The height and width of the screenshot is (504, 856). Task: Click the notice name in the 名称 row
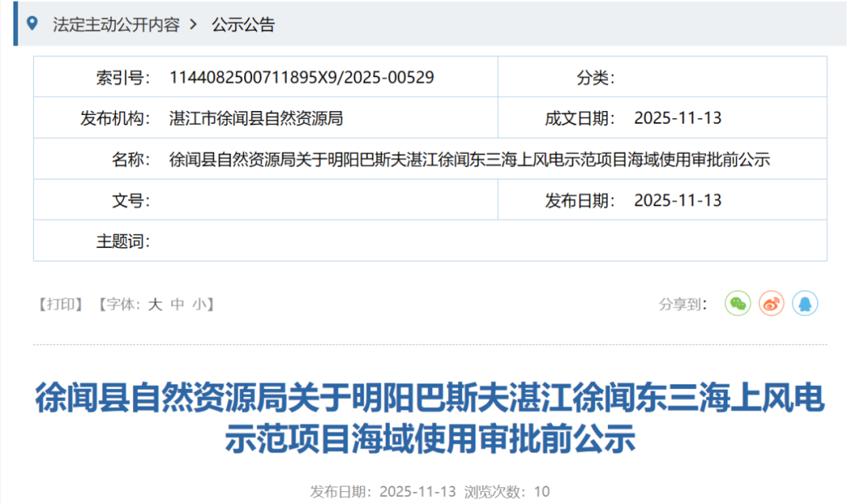469,160
